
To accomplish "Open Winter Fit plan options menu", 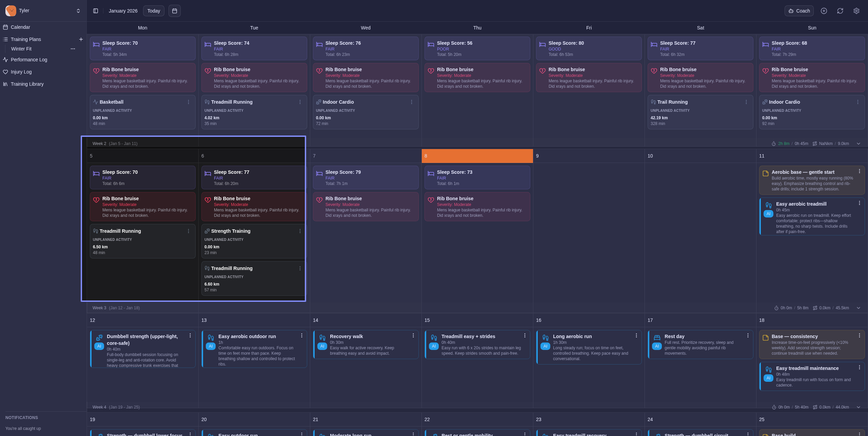I will (x=73, y=49).
